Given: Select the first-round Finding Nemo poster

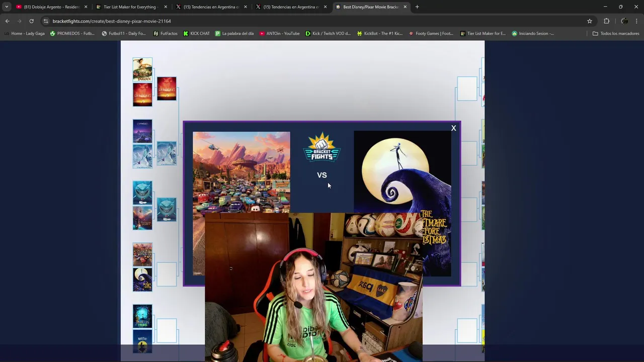Looking at the screenshot, I should [x=142, y=193].
